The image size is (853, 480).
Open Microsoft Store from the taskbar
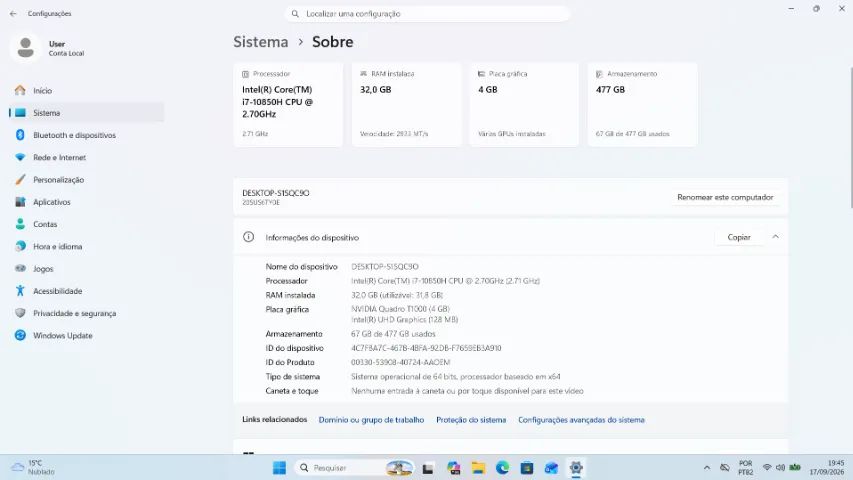pos(527,468)
